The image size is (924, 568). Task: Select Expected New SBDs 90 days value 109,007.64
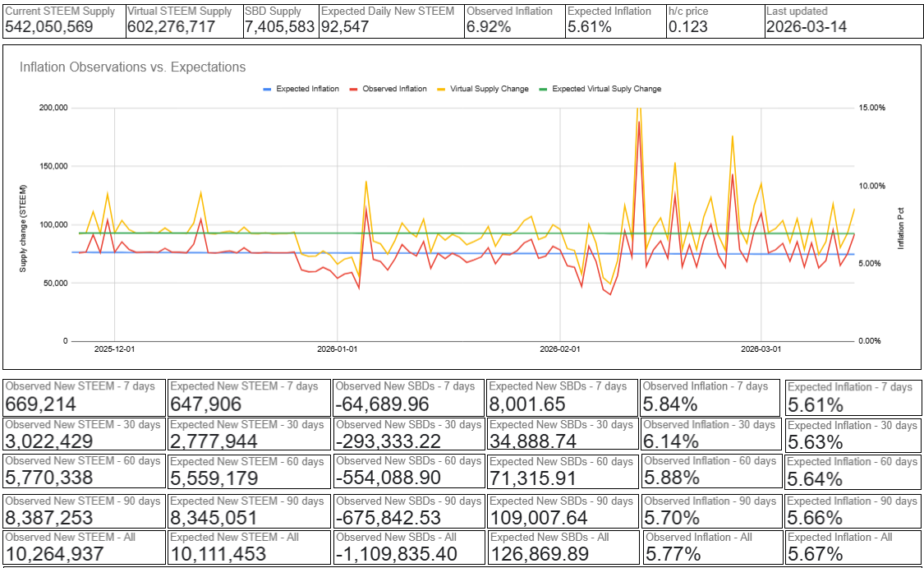[539, 519]
